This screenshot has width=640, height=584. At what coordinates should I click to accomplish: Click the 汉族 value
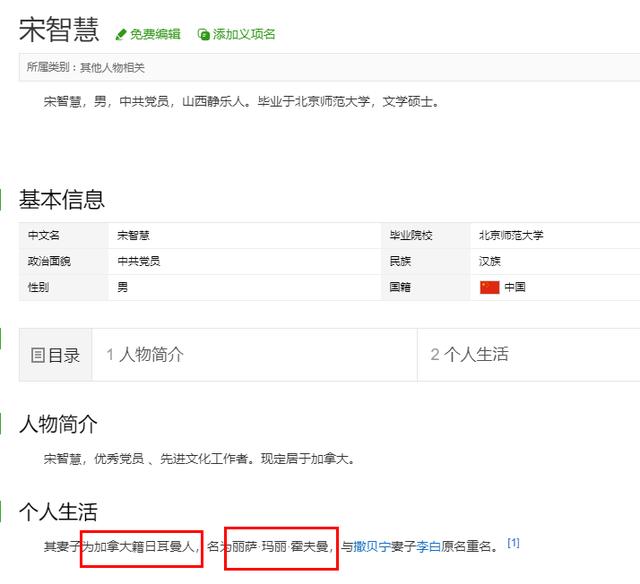489,261
